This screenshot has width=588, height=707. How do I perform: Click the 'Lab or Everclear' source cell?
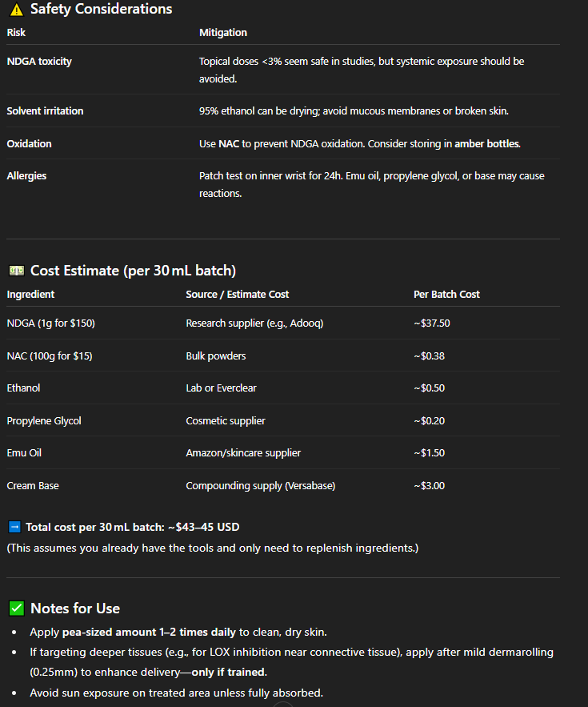[222, 388]
